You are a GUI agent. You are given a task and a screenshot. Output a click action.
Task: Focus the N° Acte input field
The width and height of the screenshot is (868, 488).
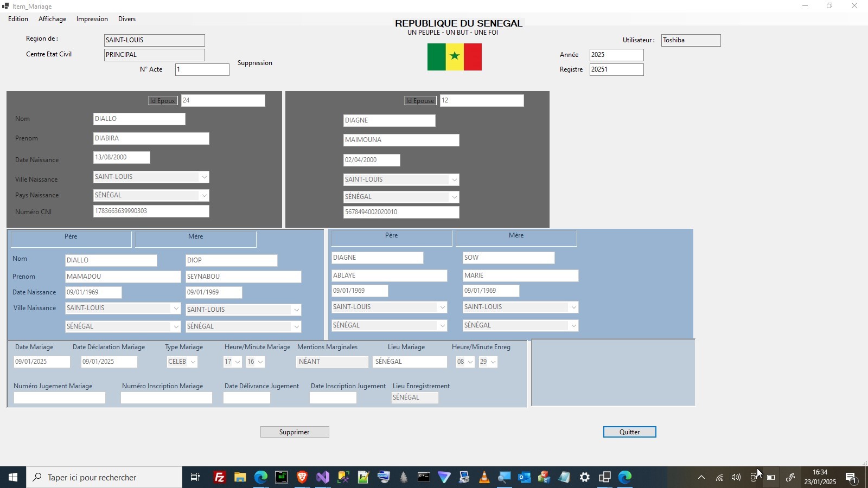tap(202, 70)
